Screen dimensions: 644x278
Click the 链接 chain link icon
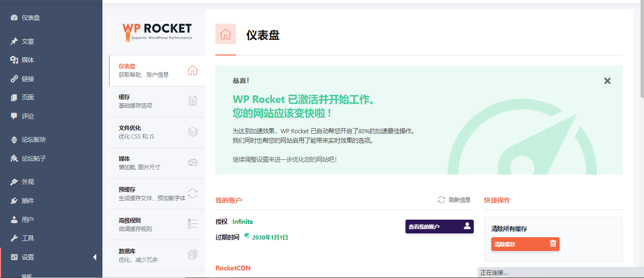click(14, 79)
